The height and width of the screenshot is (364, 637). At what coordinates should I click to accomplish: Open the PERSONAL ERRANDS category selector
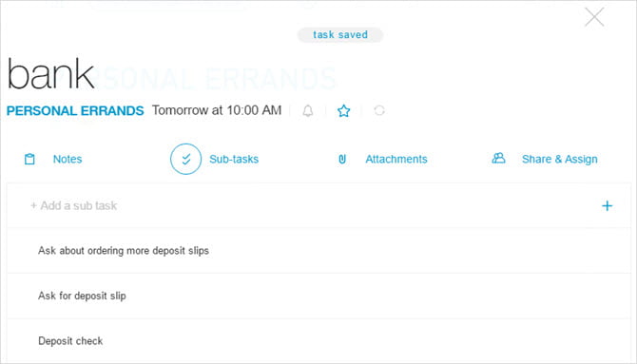click(75, 110)
